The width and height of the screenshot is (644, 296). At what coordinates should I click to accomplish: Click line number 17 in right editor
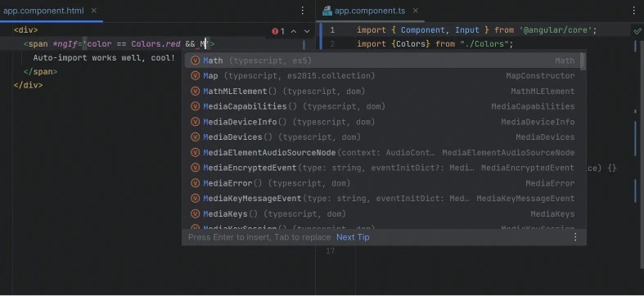pos(331,250)
